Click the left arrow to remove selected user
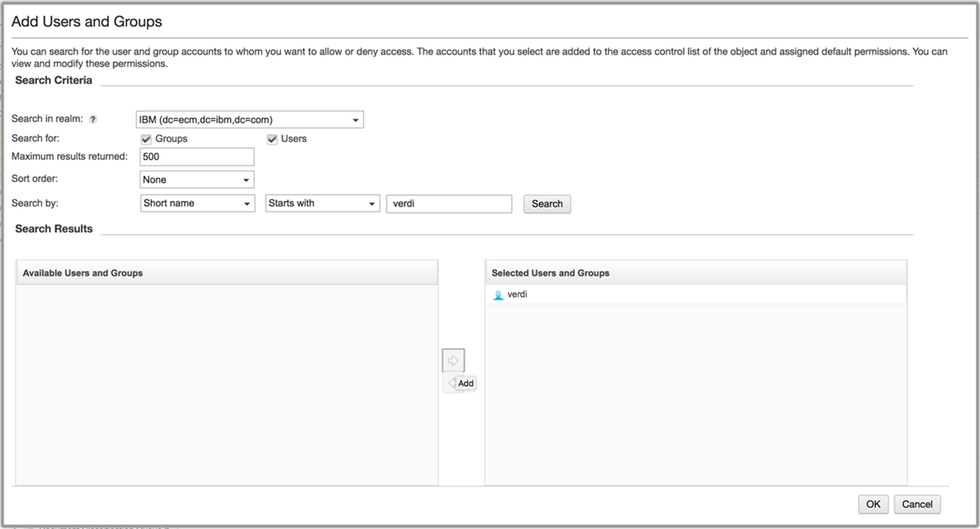 click(x=450, y=383)
